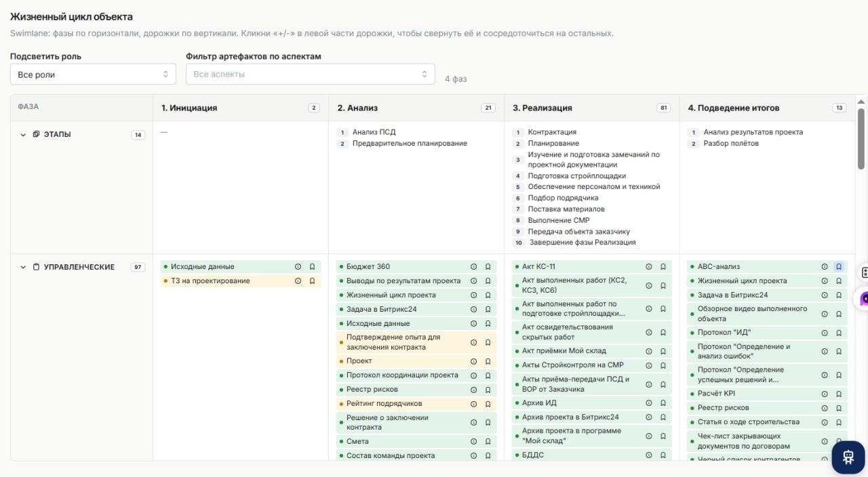Image resolution: width=868 pixels, height=477 pixels.
Task: Click info icon of Проект row
Action: (473, 361)
